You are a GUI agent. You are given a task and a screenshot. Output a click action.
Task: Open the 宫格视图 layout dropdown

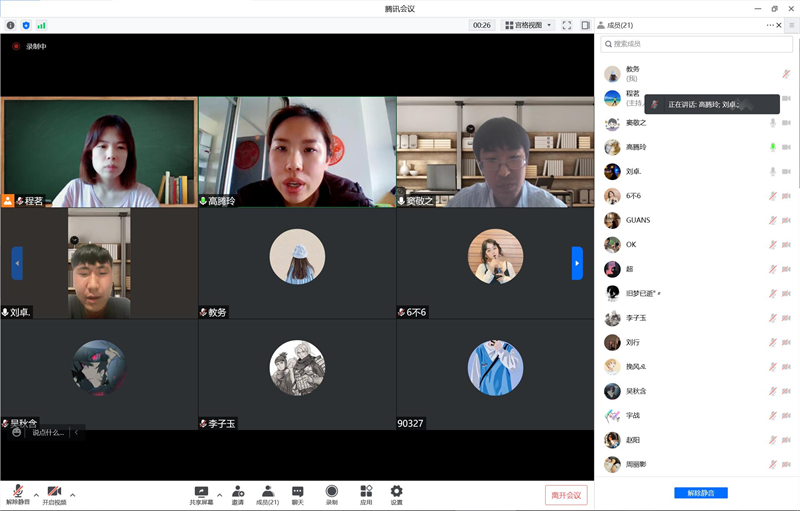[528, 25]
